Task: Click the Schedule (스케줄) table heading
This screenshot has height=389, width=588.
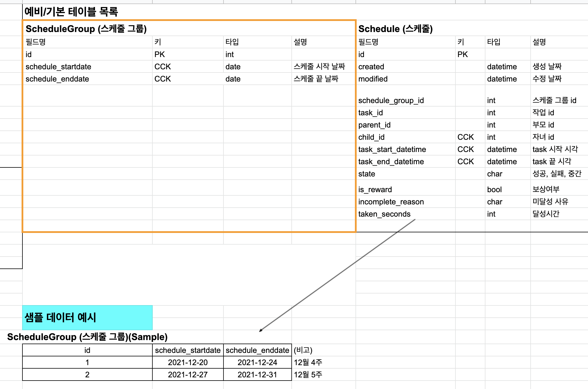Action: click(x=395, y=29)
